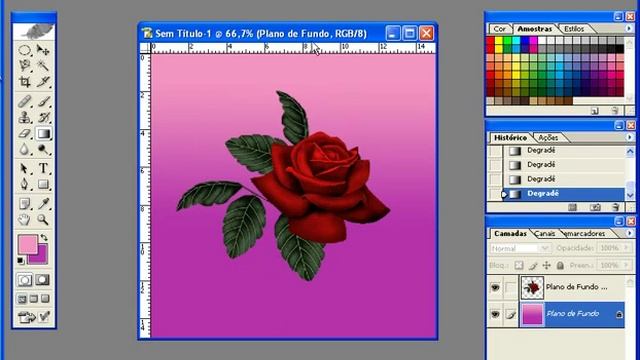Select the Hand tool
Screen dimensions: 640x360
coord(24,220)
